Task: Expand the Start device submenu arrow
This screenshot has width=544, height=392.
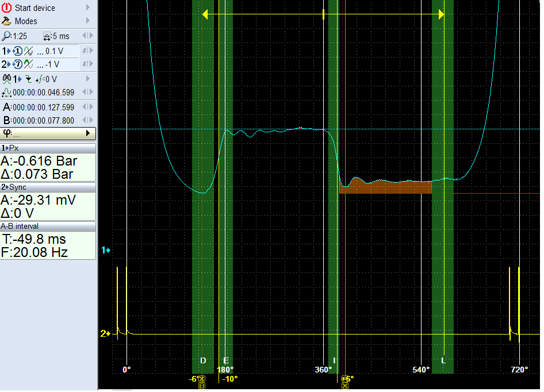Action: coord(88,7)
